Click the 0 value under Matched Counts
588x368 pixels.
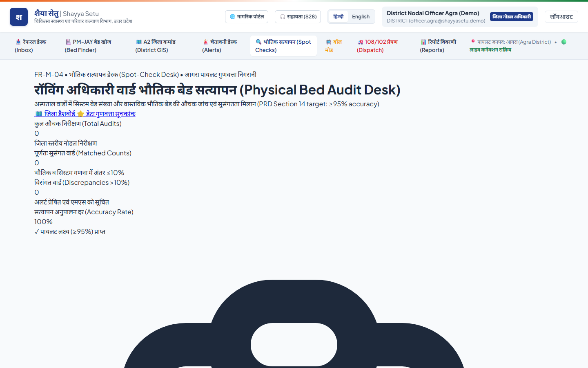[x=37, y=163]
